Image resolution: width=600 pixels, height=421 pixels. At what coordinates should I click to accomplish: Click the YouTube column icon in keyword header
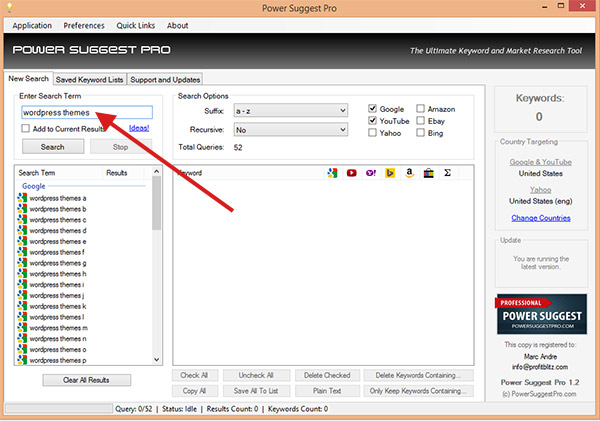(351, 173)
